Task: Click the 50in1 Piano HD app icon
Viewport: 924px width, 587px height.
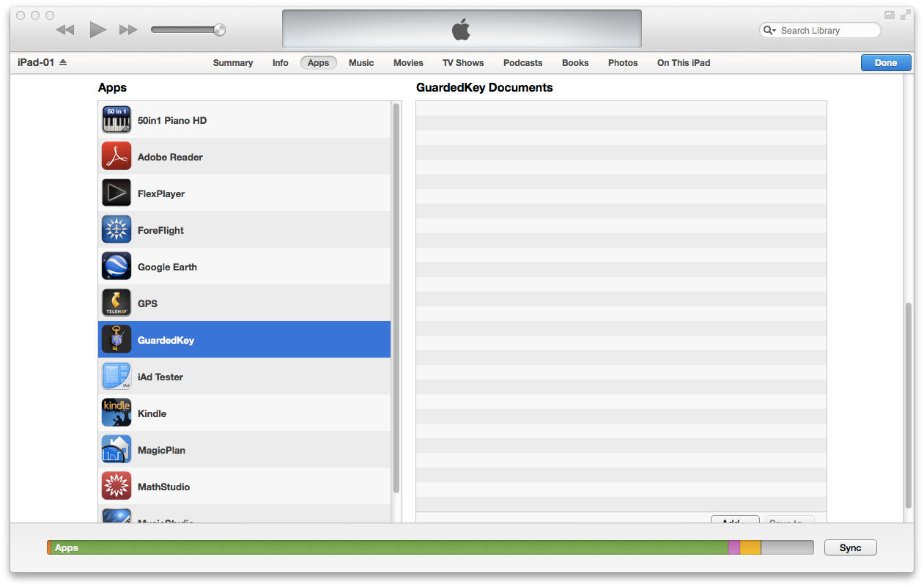Action: point(117,120)
